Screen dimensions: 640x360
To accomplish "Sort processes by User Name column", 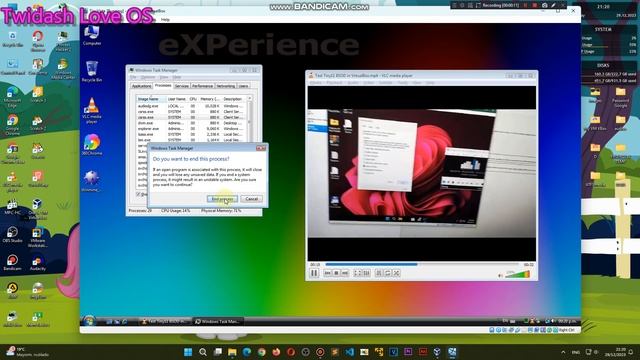I will coord(177,99).
